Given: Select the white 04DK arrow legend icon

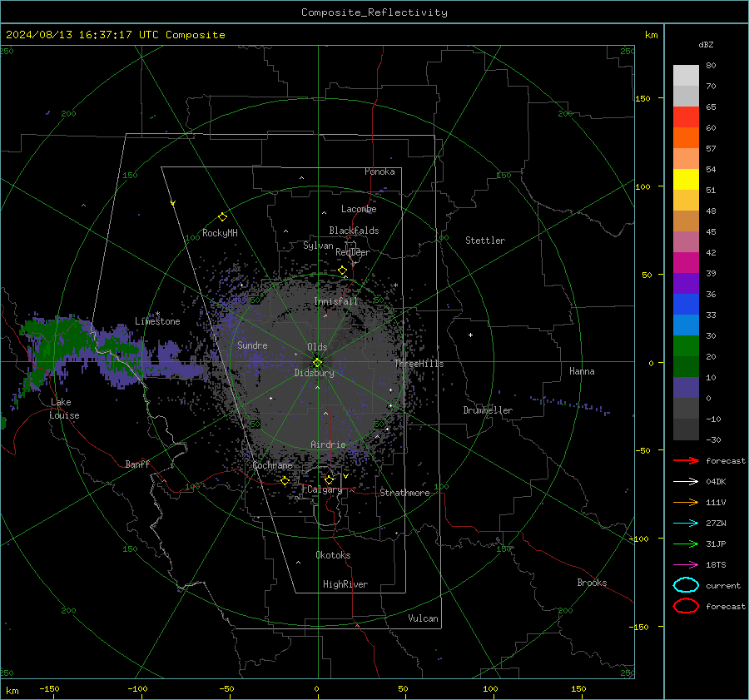Looking at the screenshot, I should click(686, 482).
